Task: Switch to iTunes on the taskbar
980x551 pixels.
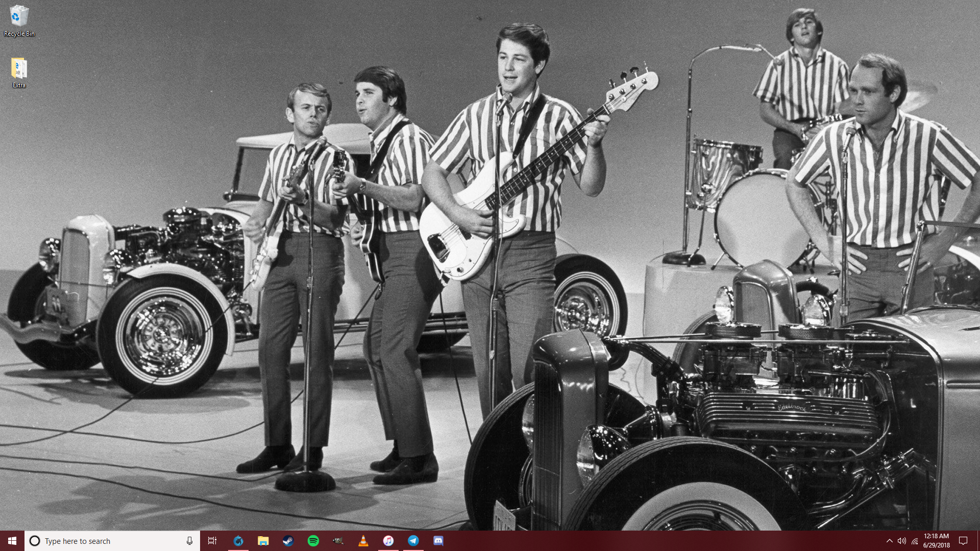Action: [388, 541]
